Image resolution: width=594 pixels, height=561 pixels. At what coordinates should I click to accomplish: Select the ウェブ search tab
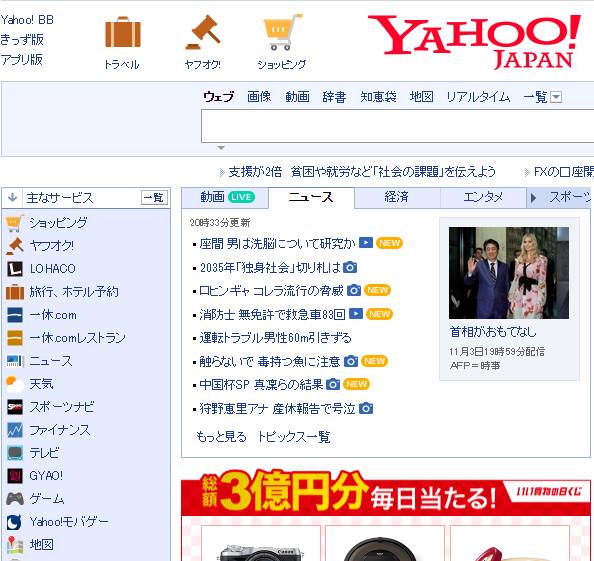pos(218,97)
